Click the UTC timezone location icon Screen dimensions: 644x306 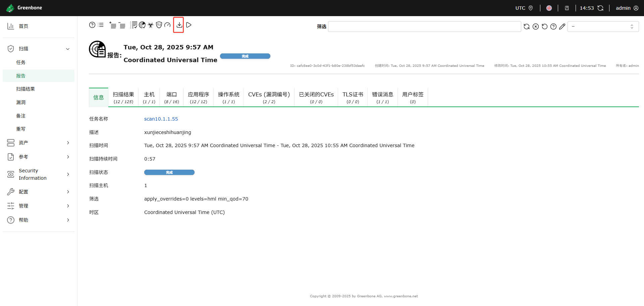tap(531, 8)
